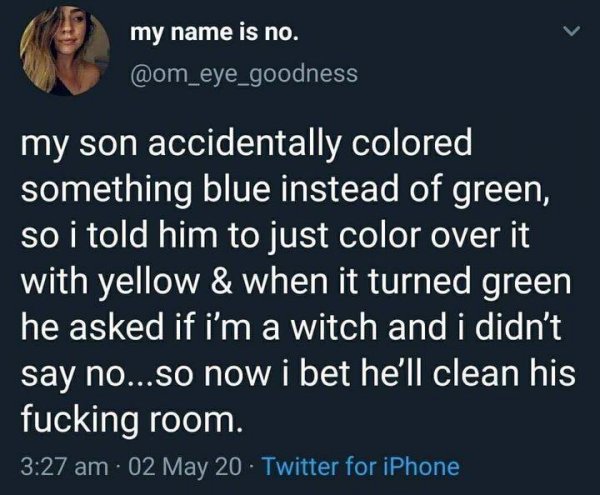Click 'fucking room.' at the tweet's end
600x495 pixels.
pos(132,419)
